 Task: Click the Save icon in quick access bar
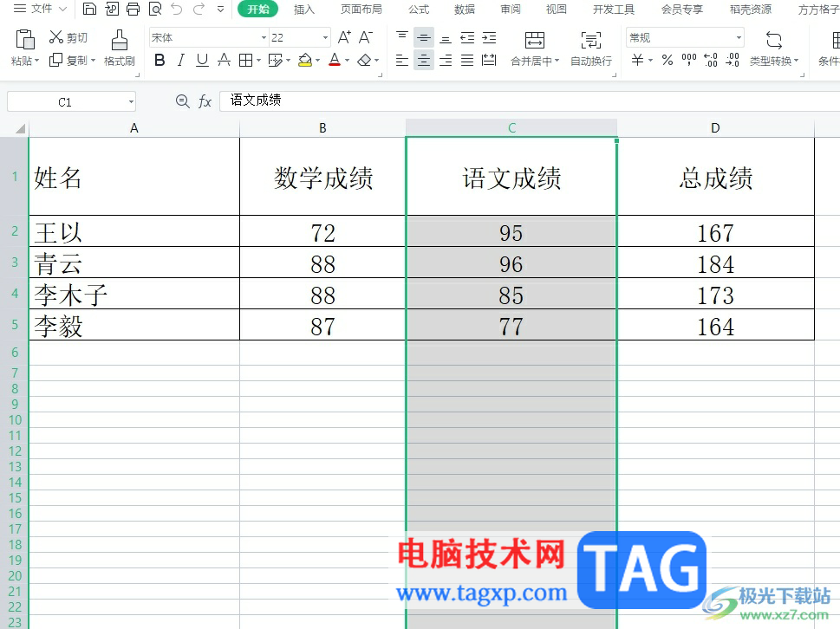point(89,10)
